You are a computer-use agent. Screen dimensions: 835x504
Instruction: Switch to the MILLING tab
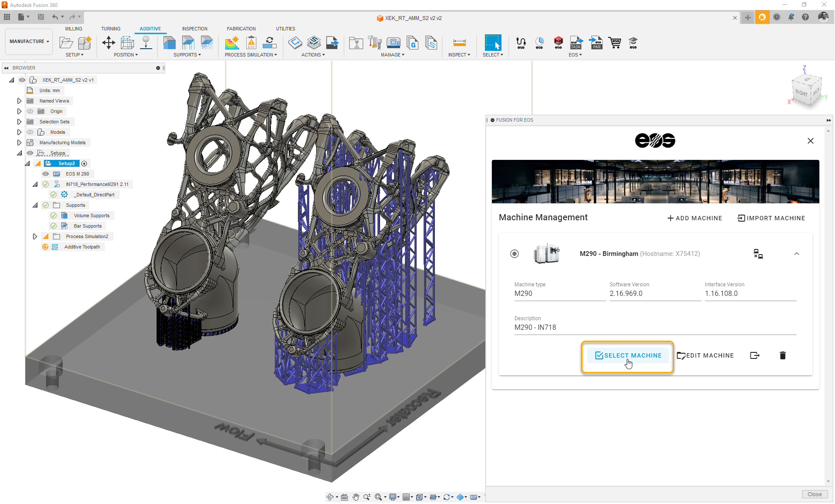pos(73,29)
